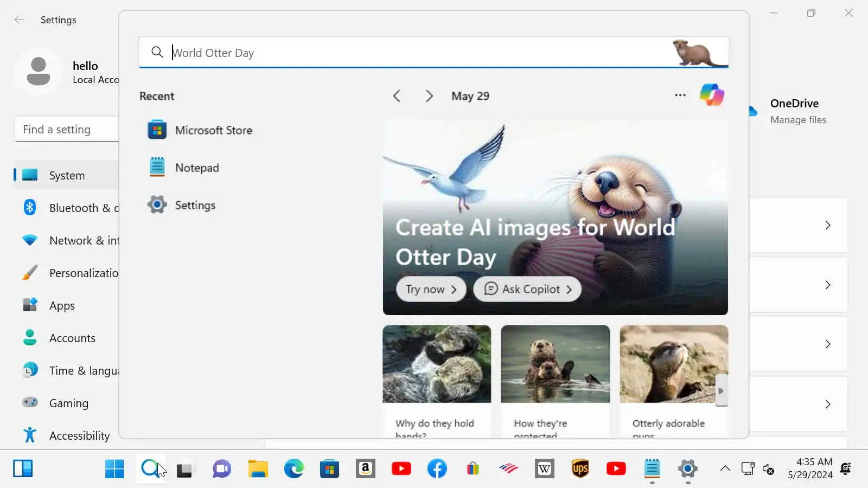868x488 pixels.
Task: Click the Find a setting search field
Action: [x=66, y=130]
